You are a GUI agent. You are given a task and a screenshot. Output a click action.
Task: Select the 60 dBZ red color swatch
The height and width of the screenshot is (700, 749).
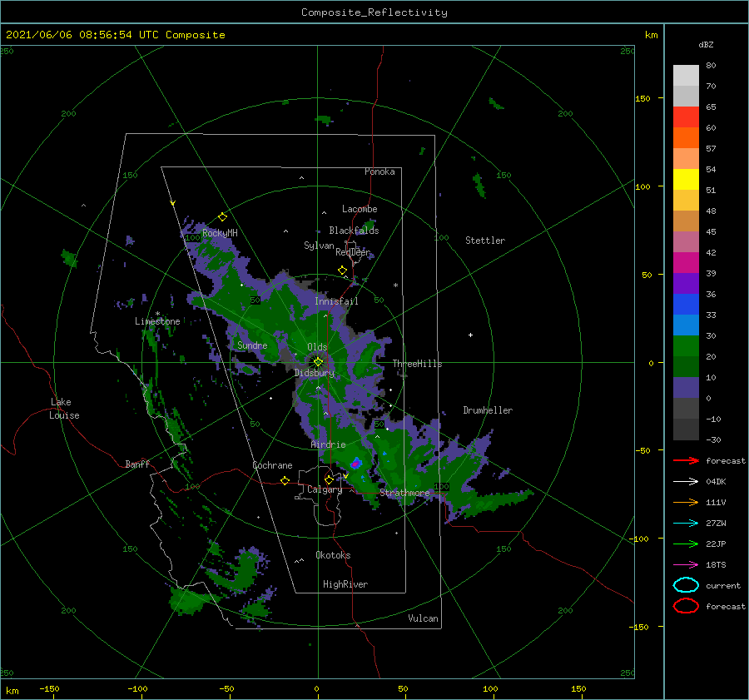[x=686, y=117]
